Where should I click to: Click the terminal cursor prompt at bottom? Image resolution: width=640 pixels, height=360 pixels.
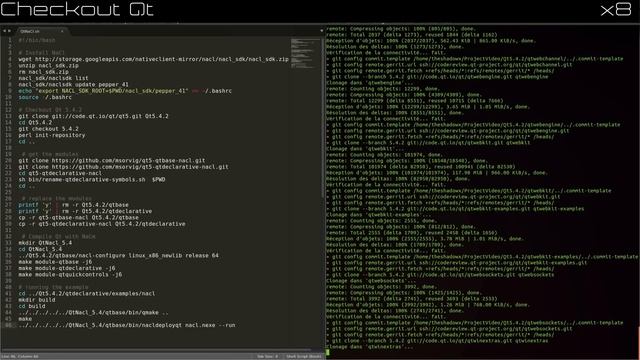pyautogui.click(x=328, y=352)
